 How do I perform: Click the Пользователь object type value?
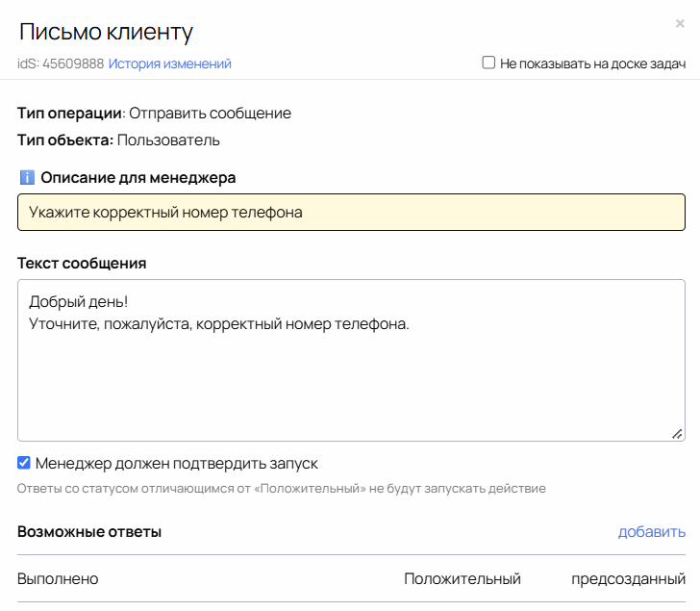pyautogui.click(x=168, y=140)
